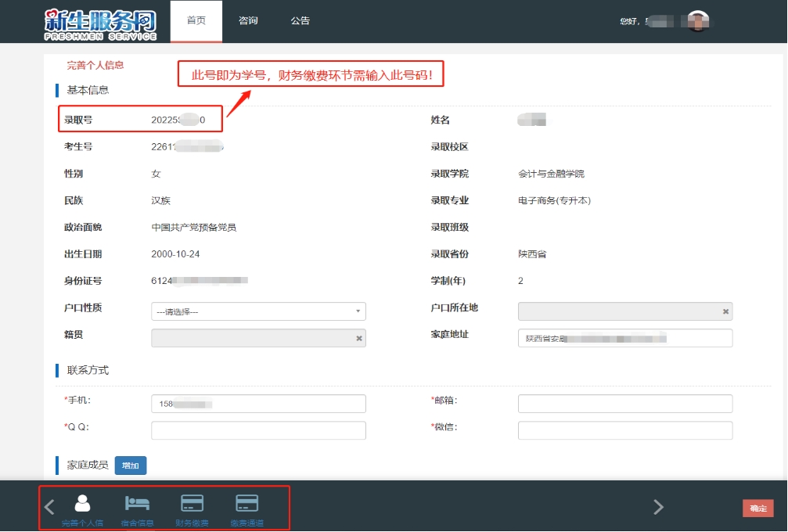This screenshot has width=788, height=532.
Task: Click the 完善个人信息 person icon
Action: [x=82, y=504]
